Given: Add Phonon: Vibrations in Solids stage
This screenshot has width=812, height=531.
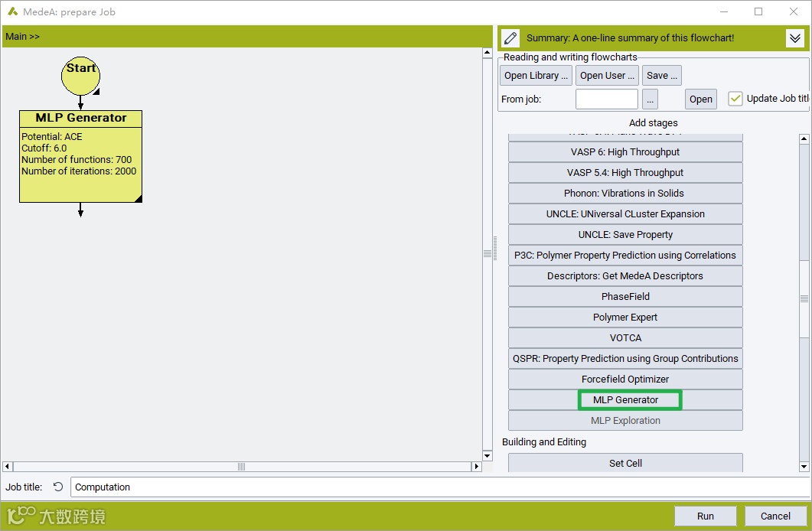Looking at the screenshot, I should tap(625, 194).
